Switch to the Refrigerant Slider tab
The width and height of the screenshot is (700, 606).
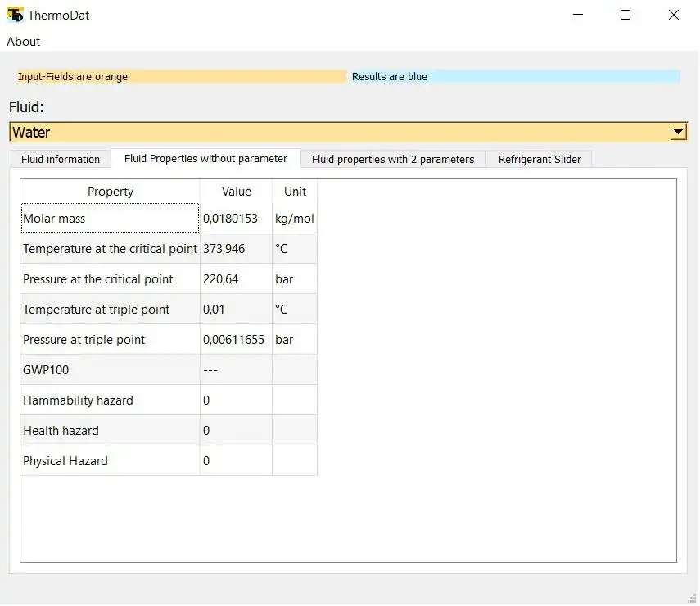539,159
